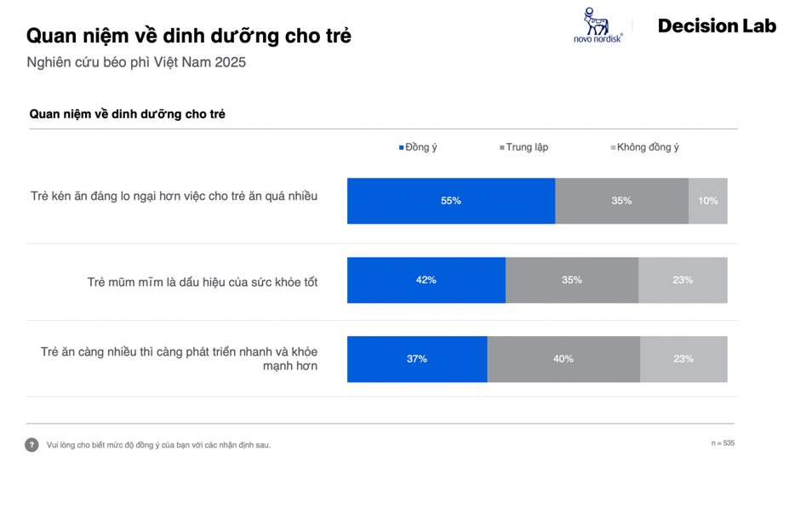The width and height of the screenshot is (812, 519).
Task: Select the blue 55% bar segment
Action: 450,201
